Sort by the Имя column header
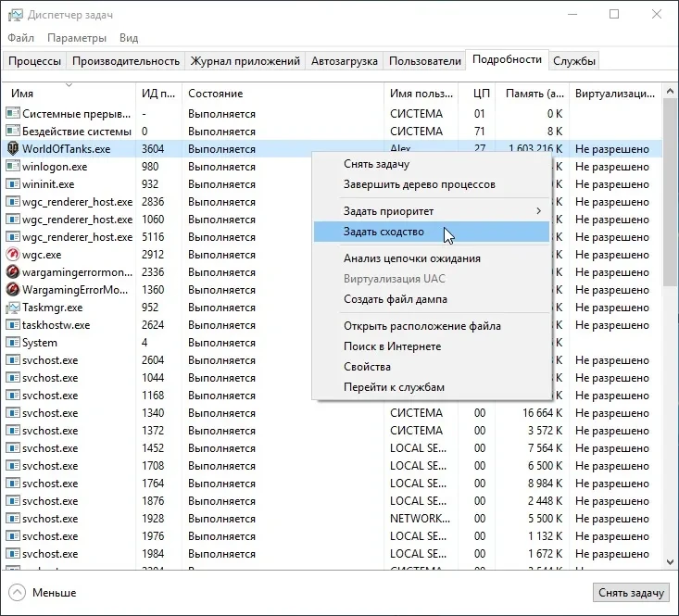This screenshot has height=616, width=679. click(22, 94)
